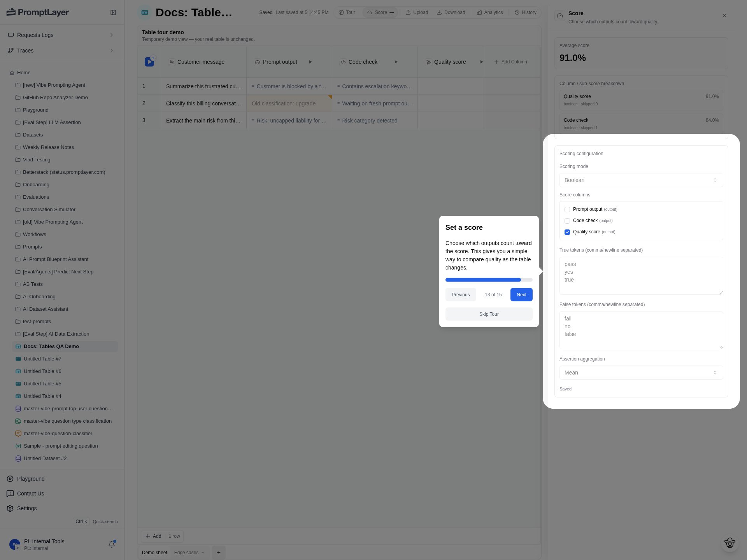Click the run-all play icon in table header
The image size is (747, 560).
149,62
